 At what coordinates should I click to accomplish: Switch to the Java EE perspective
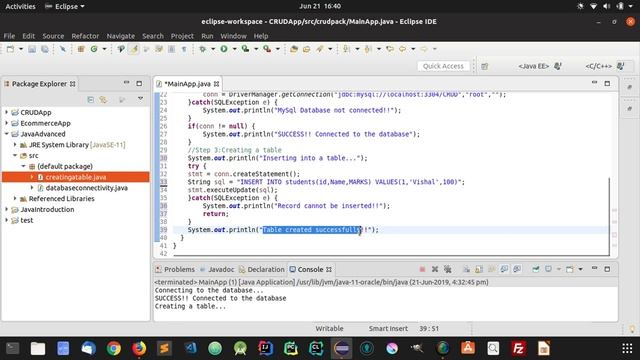point(539,66)
